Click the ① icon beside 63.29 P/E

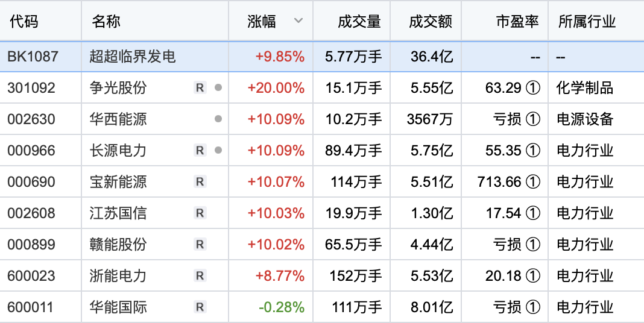point(533,88)
